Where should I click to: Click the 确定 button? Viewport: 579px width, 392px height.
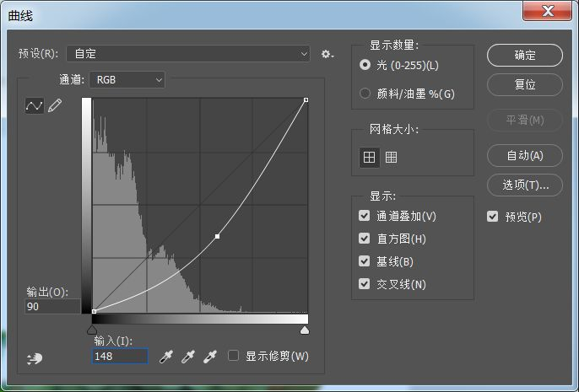click(525, 55)
